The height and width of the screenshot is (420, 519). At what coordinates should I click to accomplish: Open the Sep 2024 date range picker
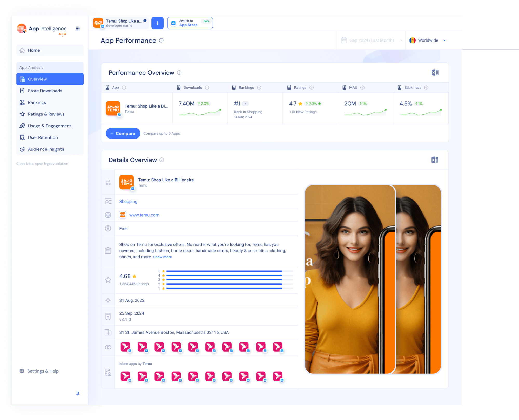(x=372, y=40)
